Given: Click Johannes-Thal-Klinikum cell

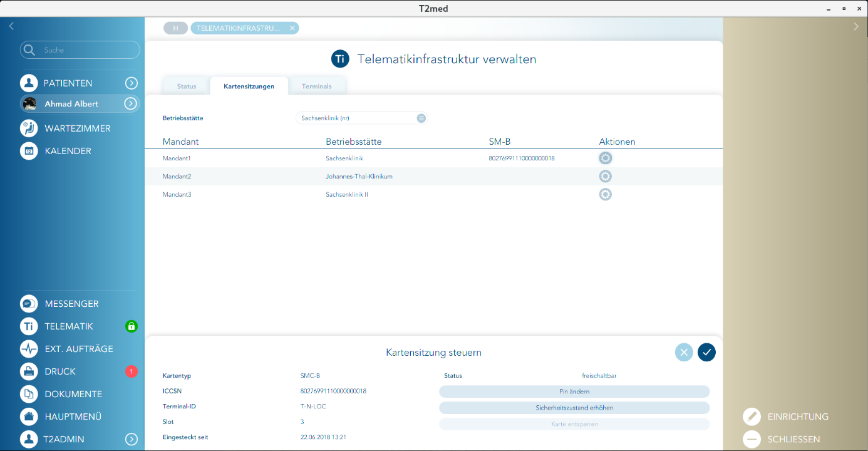Looking at the screenshot, I should (359, 177).
